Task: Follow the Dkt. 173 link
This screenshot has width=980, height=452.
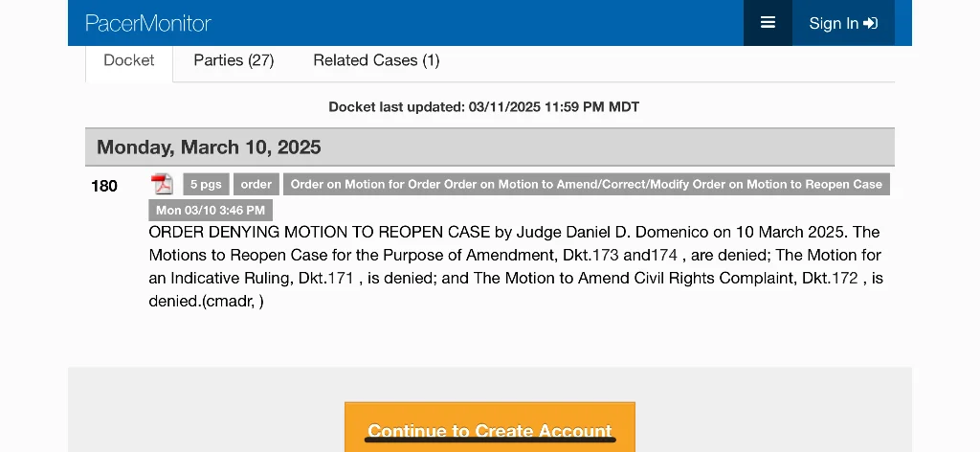Action: click(606, 256)
